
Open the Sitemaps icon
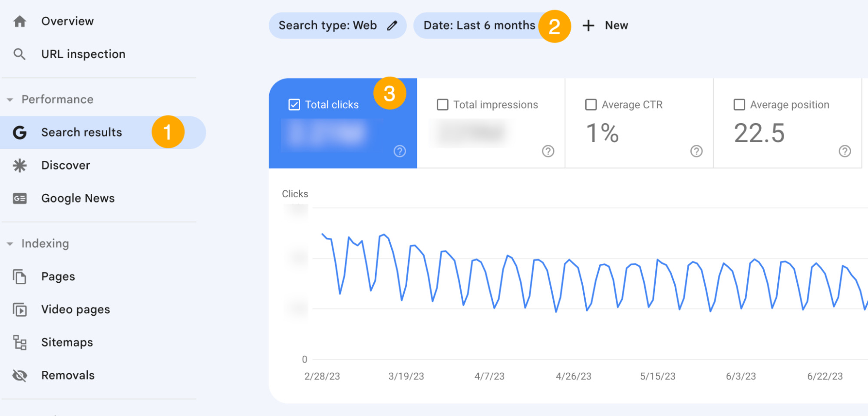(x=19, y=342)
